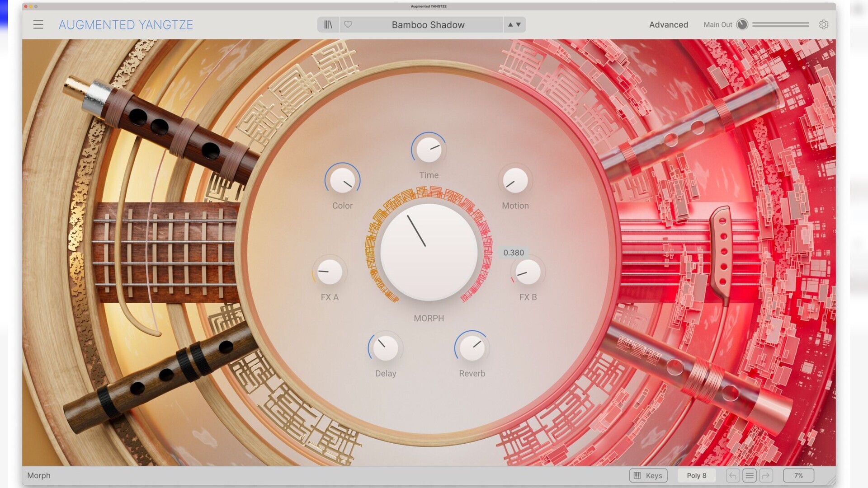Click the Reverb knob
868x488 pixels.
coord(472,348)
